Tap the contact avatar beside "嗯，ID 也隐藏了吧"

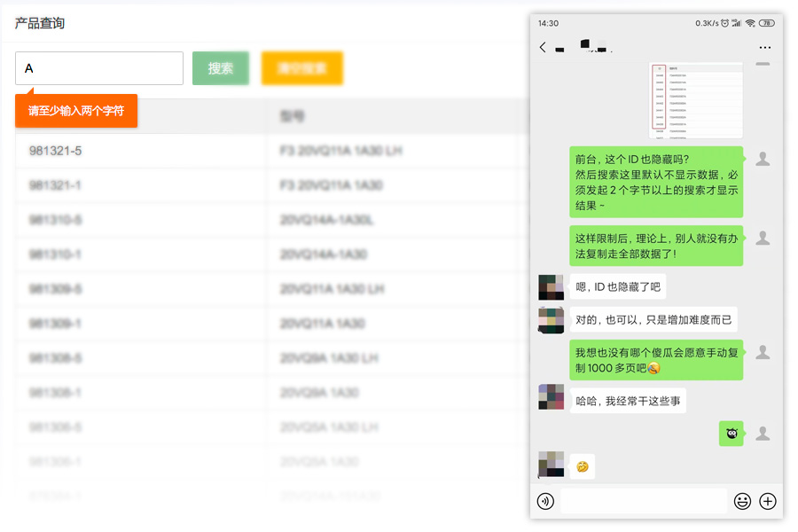pyautogui.click(x=551, y=286)
